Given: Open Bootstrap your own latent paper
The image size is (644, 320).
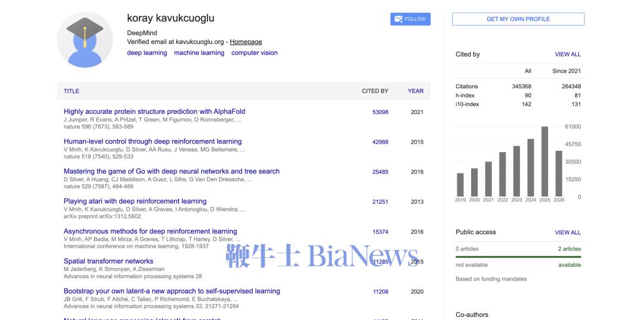Looking at the screenshot, I should coord(172,291).
